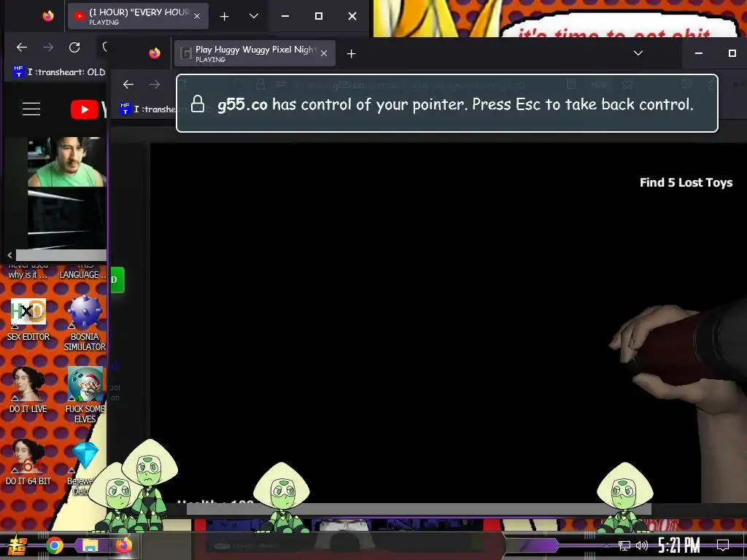Viewport: 747px width, 560px height.
Task: Open a new tab in the Huggy Wuggy window
Action: click(351, 54)
